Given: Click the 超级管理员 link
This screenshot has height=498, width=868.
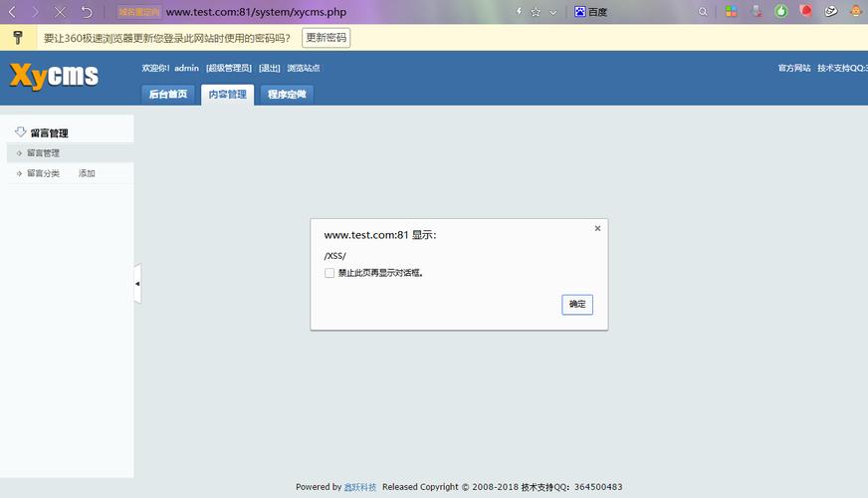Looking at the screenshot, I should coord(229,68).
